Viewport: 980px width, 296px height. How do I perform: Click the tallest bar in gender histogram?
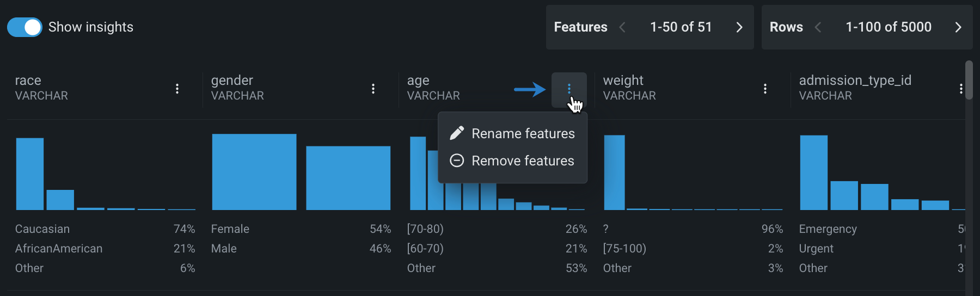254,172
